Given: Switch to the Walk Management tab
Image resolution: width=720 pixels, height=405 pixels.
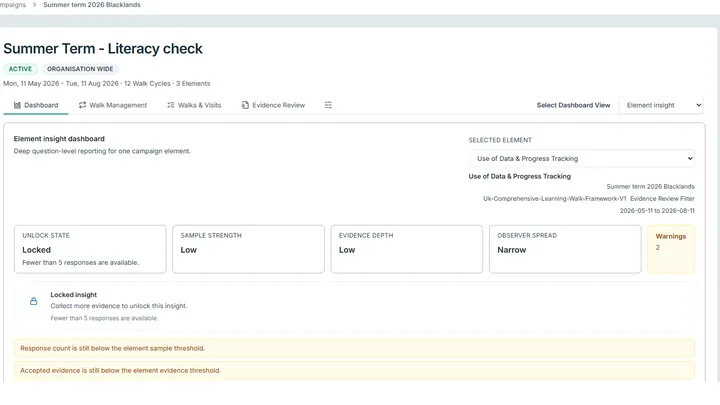Looking at the screenshot, I should [x=113, y=105].
